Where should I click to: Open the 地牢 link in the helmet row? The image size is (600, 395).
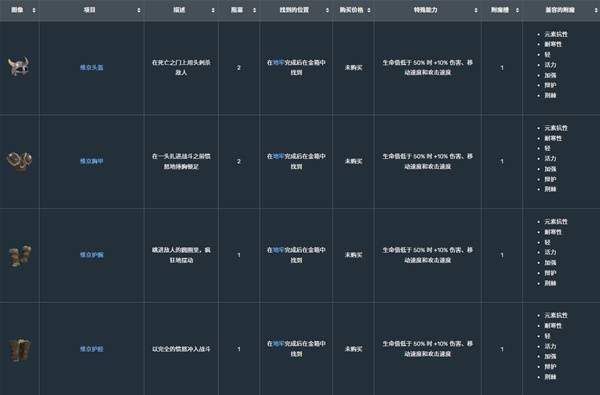(x=278, y=62)
